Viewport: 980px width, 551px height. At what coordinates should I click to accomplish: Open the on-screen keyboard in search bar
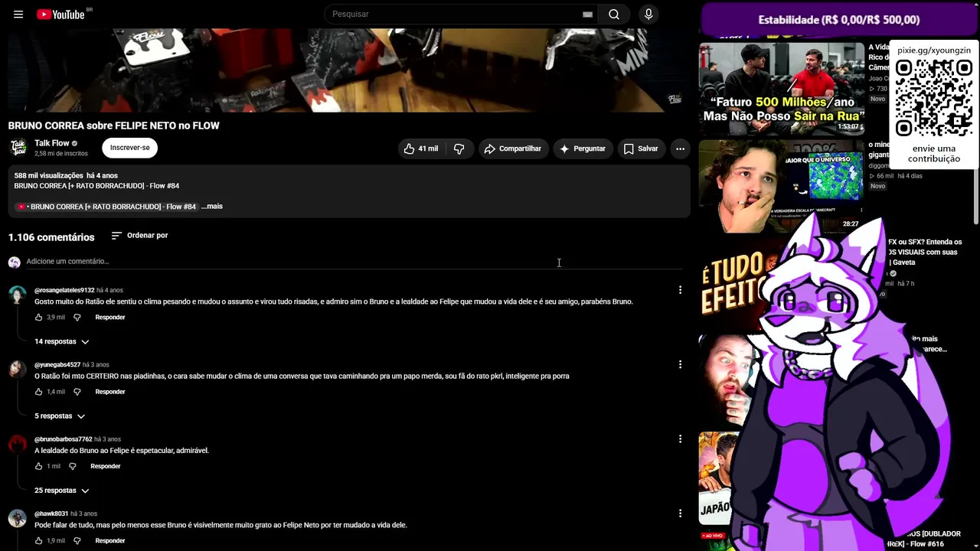click(x=587, y=15)
